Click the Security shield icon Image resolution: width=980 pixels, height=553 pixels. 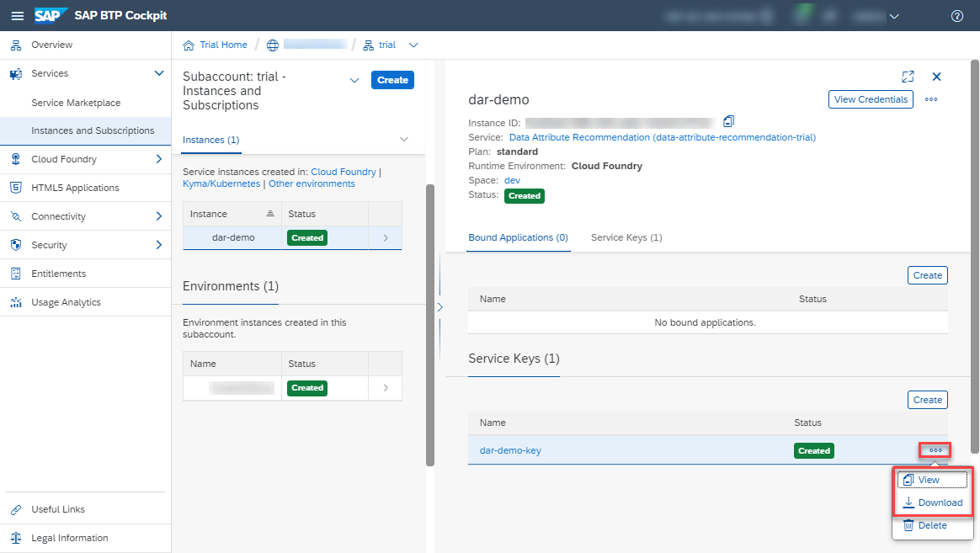coord(16,245)
